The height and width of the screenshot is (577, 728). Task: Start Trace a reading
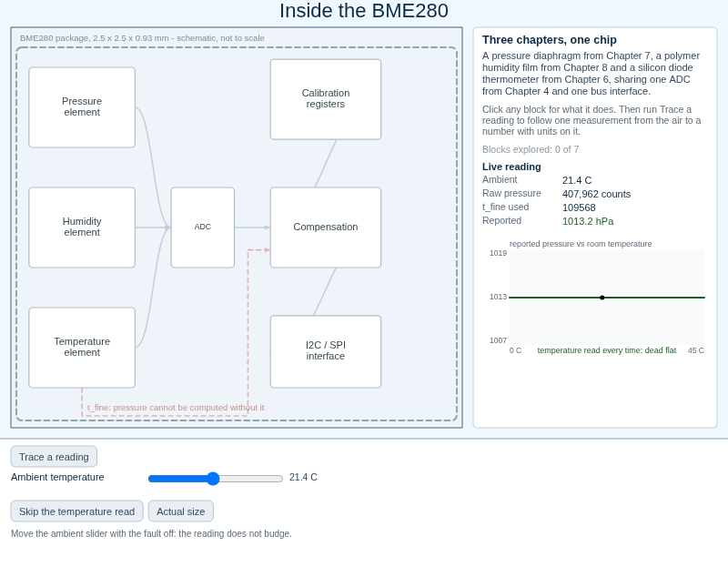point(54,457)
